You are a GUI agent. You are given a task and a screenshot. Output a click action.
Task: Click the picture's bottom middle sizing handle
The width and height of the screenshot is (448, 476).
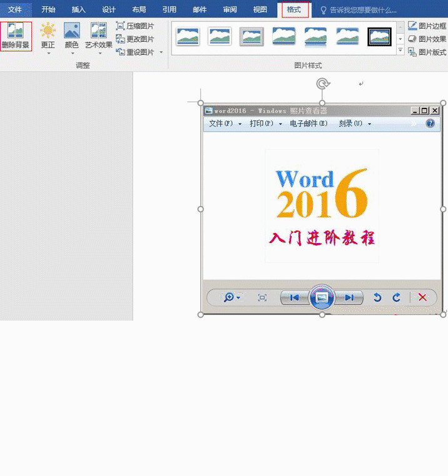point(322,315)
